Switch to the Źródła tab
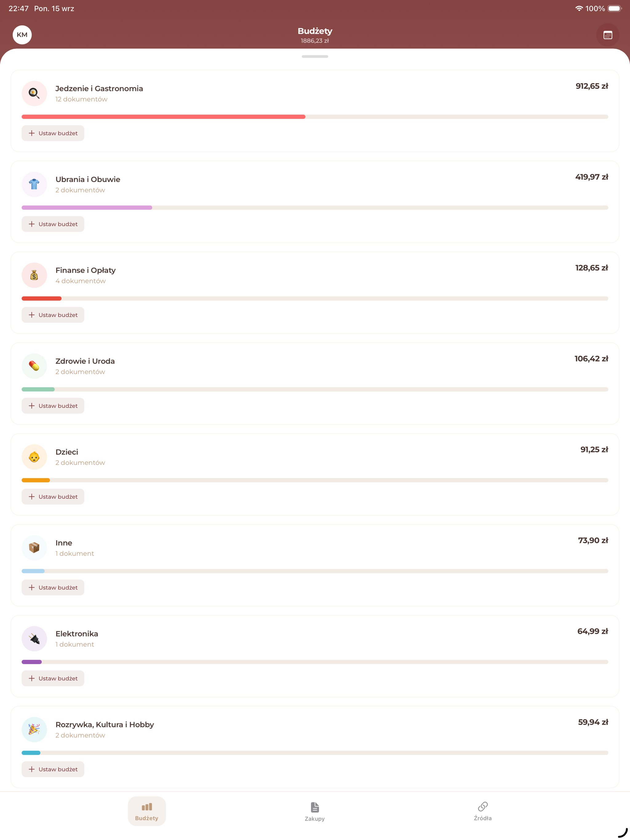Viewport: 630px width, 840px height. 483,811
